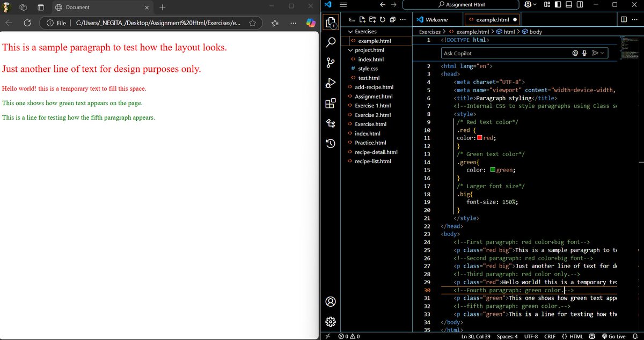Toggle Panel visibility in title bar

[568, 5]
